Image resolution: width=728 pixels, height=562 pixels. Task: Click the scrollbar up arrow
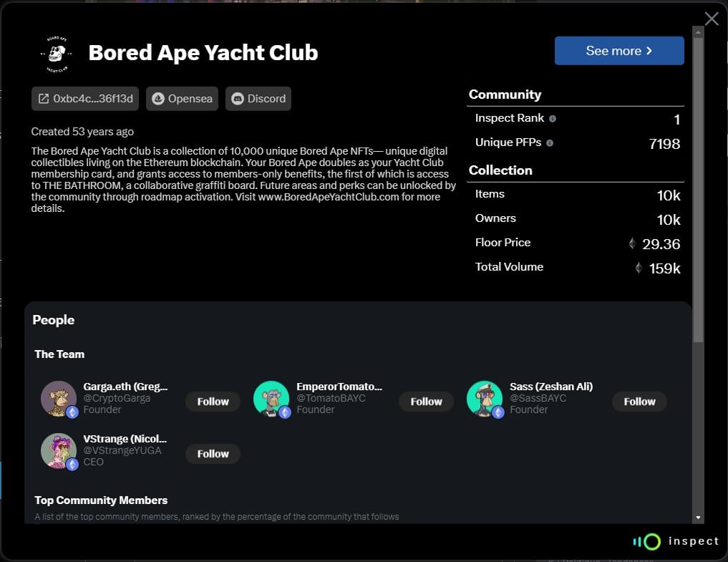[x=698, y=32]
